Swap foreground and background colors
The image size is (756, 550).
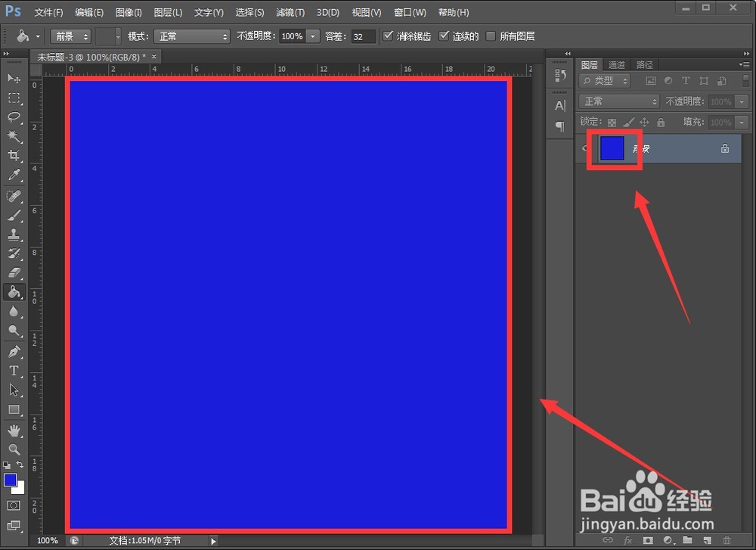click(20, 465)
